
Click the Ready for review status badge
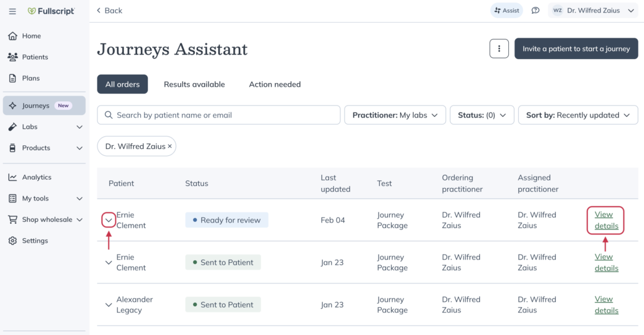click(x=226, y=220)
